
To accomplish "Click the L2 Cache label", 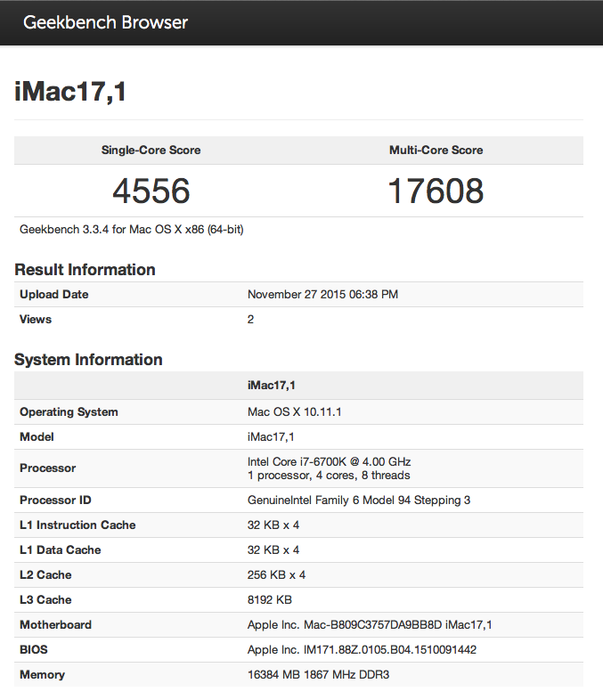I will coord(45,574).
